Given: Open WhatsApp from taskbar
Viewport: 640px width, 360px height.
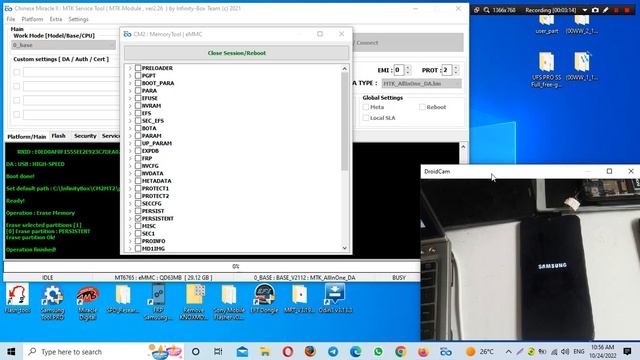Looking at the screenshot, I should [378, 351].
